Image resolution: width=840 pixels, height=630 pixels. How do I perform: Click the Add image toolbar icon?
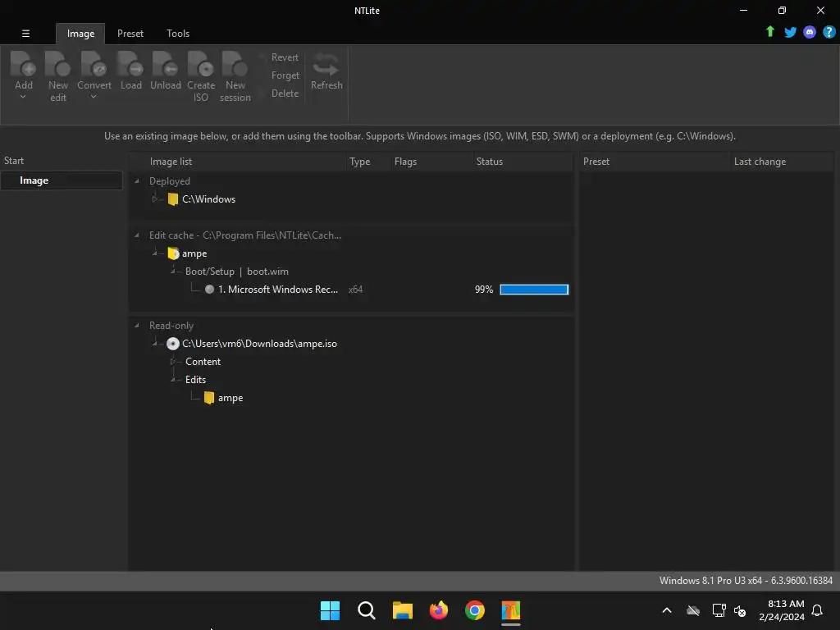[23, 64]
